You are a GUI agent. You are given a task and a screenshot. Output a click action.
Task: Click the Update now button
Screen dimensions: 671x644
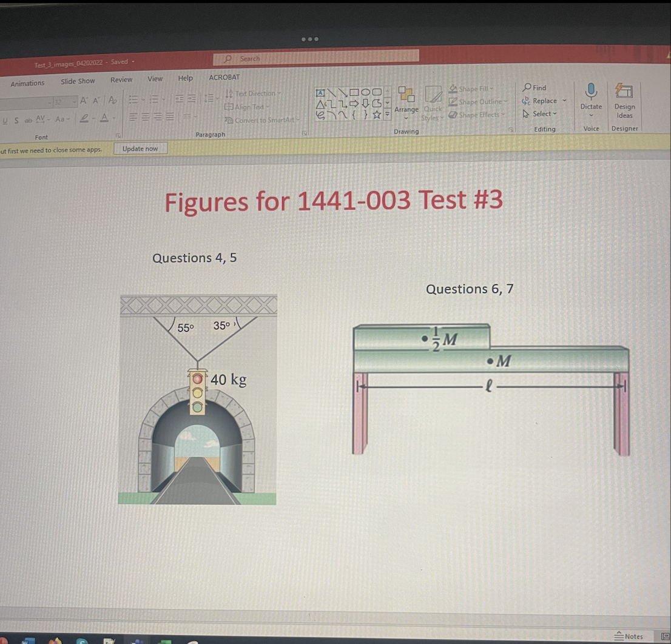(x=140, y=148)
